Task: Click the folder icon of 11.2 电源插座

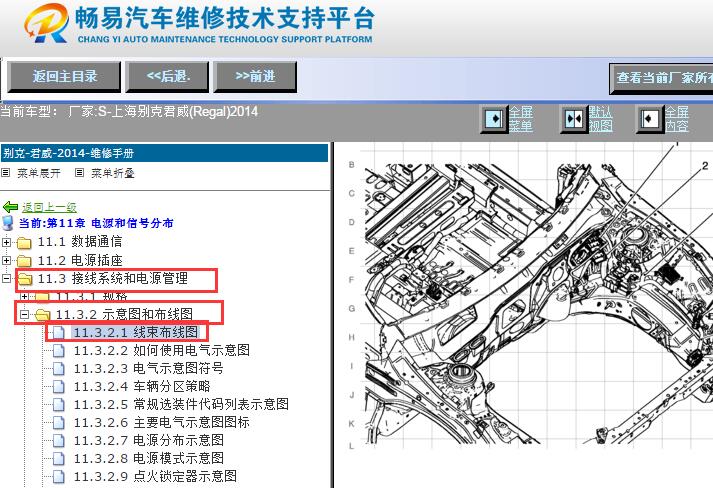Action: pyautogui.click(x=24, y=261)
